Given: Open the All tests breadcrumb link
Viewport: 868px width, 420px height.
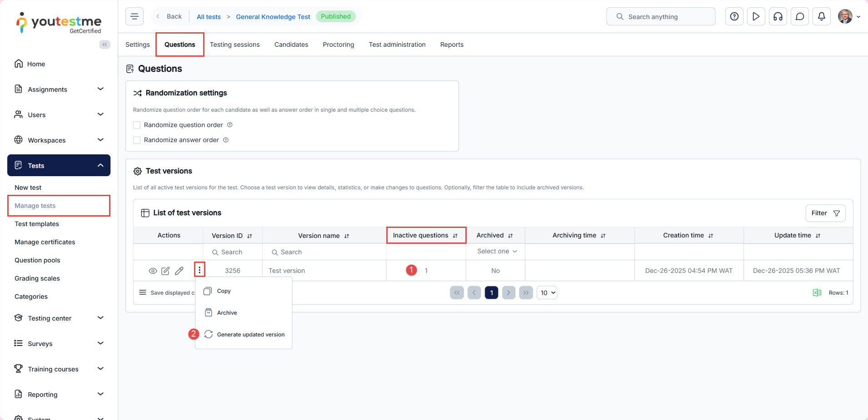Looking at the screenshot, I should click(209, 17).
